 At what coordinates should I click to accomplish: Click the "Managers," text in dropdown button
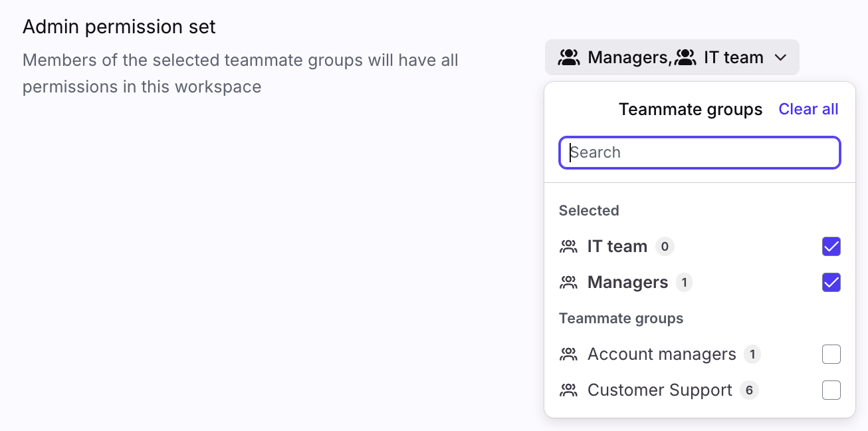[629, 58]
